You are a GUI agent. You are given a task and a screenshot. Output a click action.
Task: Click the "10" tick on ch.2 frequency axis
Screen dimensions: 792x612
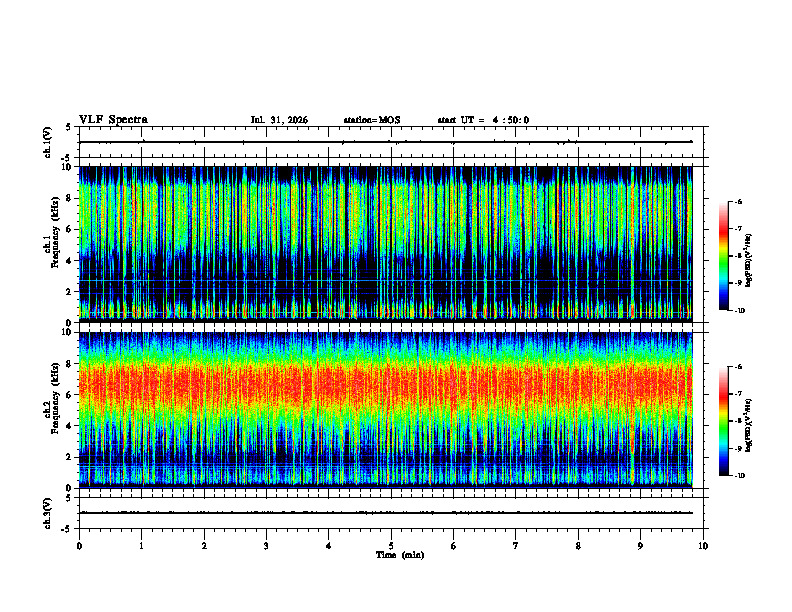coord(68,332)
